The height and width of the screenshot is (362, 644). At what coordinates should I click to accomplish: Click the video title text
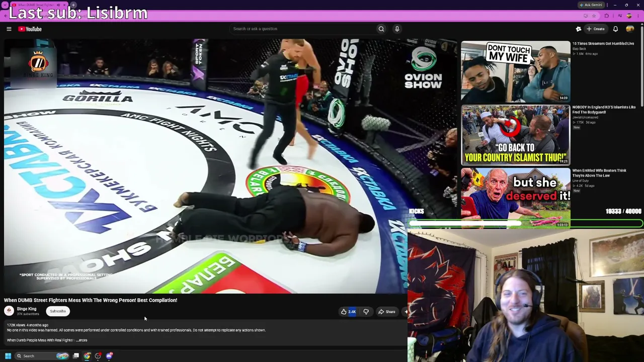[x=91, y=300]
